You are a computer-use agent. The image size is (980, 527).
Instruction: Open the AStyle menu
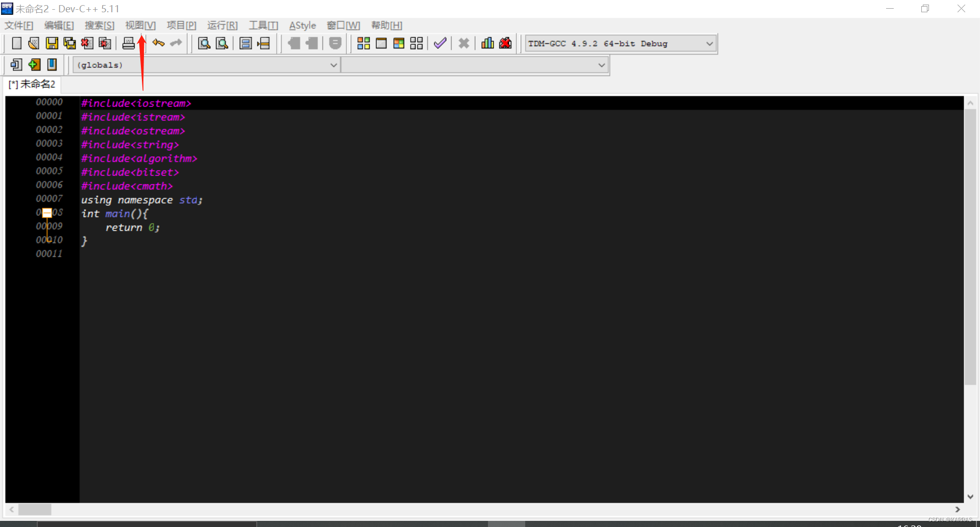point(303,26)
